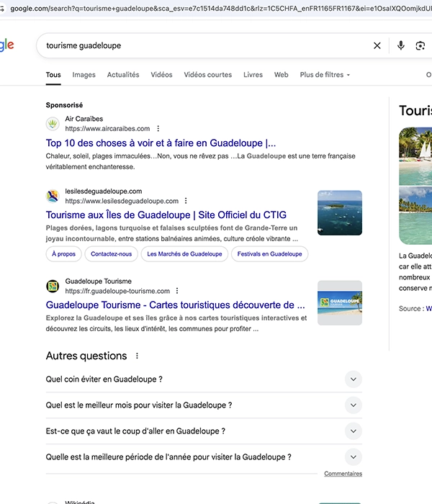Start voice search with microphone icon
432x504 pixels.
click(401, 45)
